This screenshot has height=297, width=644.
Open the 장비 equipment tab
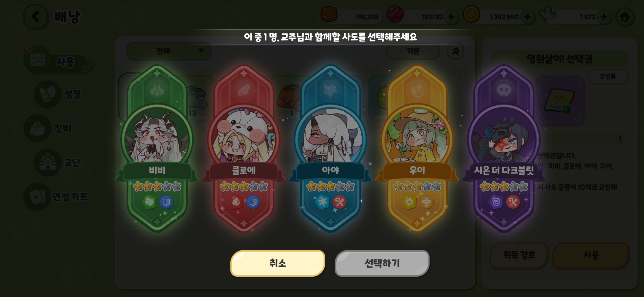pyautogui.click(x=49, y=128)
